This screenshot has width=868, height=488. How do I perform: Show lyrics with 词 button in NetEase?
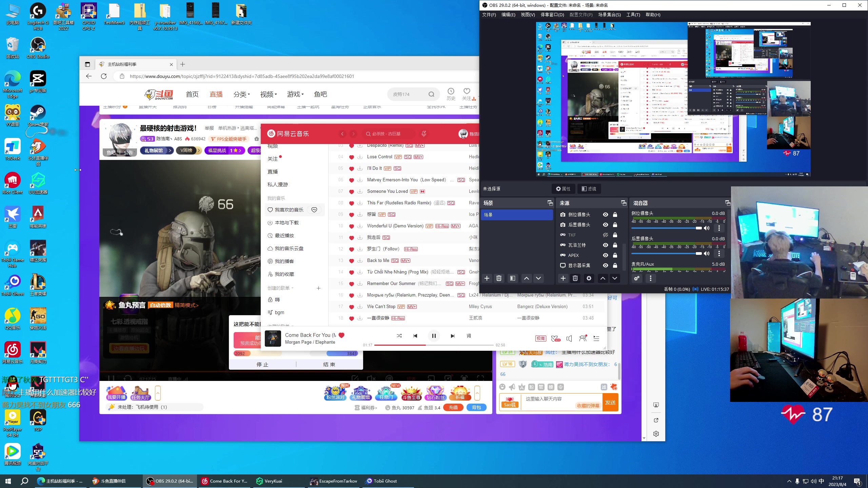(469, 336)
